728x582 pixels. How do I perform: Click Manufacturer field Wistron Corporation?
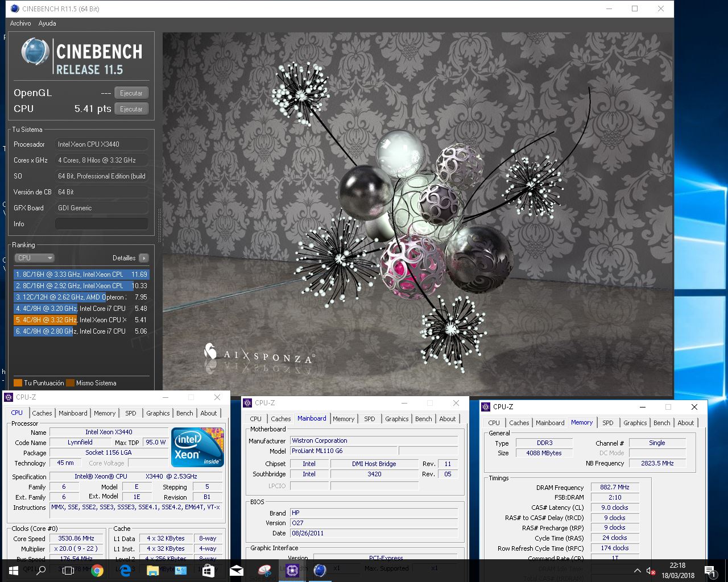coord(374,440)
